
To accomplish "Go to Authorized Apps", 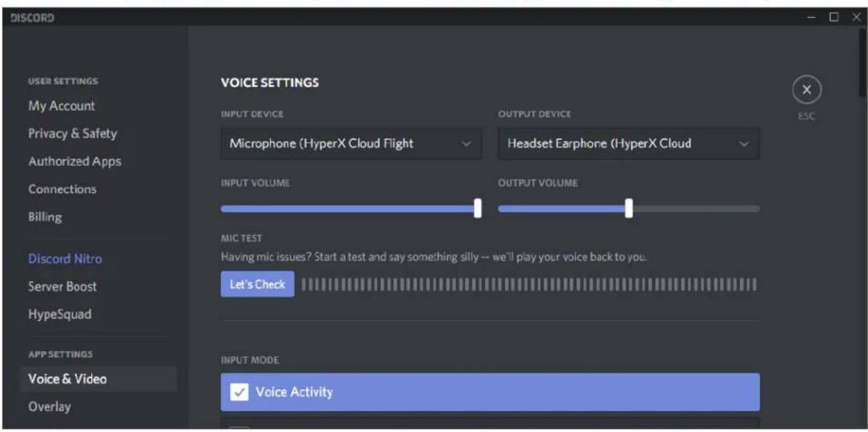I will 75,162.
